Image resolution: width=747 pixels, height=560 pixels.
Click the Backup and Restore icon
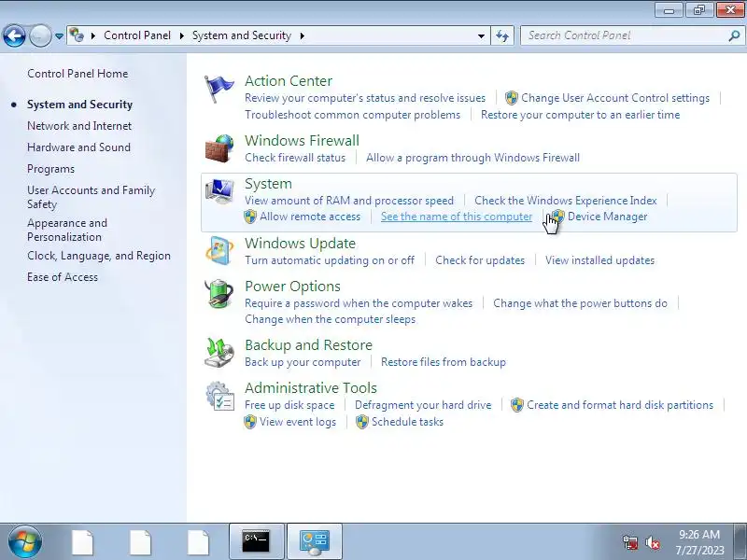(219, 353)
